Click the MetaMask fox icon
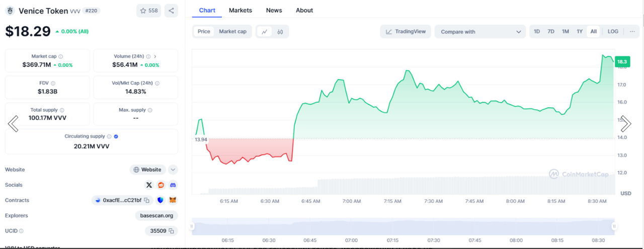Image resolution: width=644 pixels, height=249 pixels. pos(173,200)
